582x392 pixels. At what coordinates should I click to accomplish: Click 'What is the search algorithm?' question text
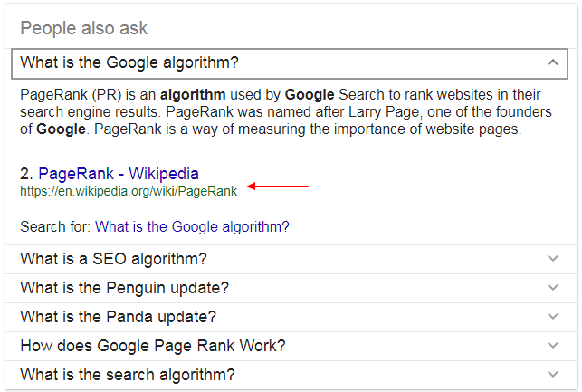[x=128, y=375]
